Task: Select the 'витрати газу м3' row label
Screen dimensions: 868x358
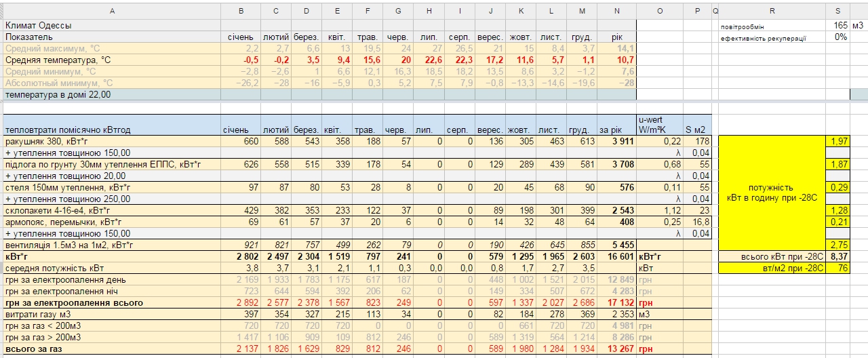Action: pos(113,314)
